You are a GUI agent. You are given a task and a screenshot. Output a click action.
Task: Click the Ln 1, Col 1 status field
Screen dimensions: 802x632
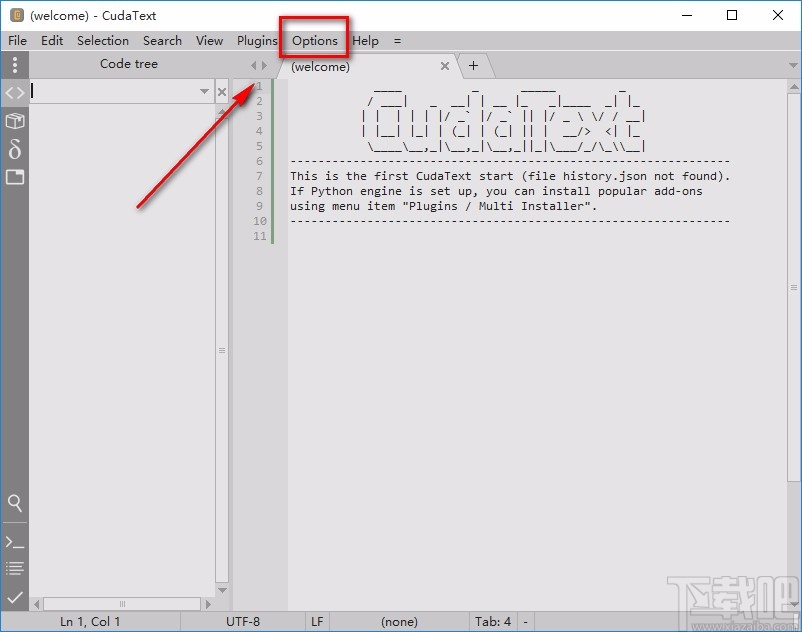(x=90, y=622)
